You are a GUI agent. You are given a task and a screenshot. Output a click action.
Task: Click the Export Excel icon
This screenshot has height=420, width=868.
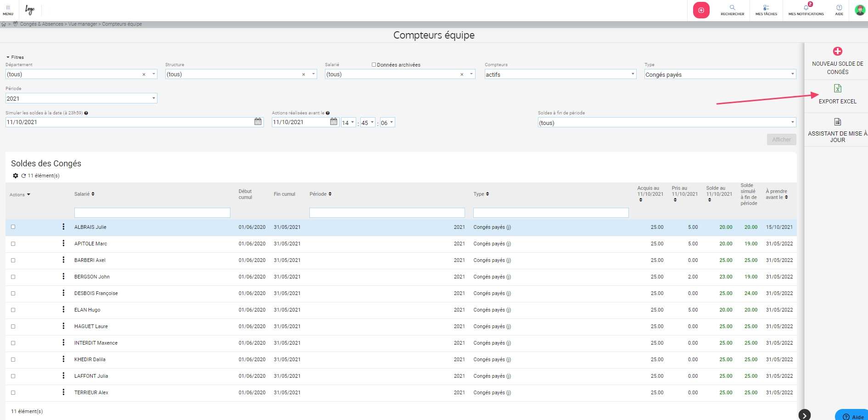click(838, 88)
